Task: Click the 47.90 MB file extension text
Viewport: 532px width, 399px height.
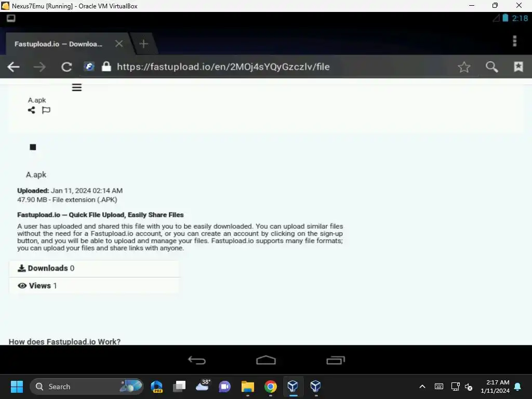Action: point(67,200)
